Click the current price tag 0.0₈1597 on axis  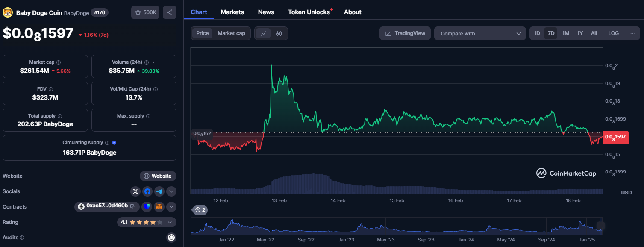(615, 137)
